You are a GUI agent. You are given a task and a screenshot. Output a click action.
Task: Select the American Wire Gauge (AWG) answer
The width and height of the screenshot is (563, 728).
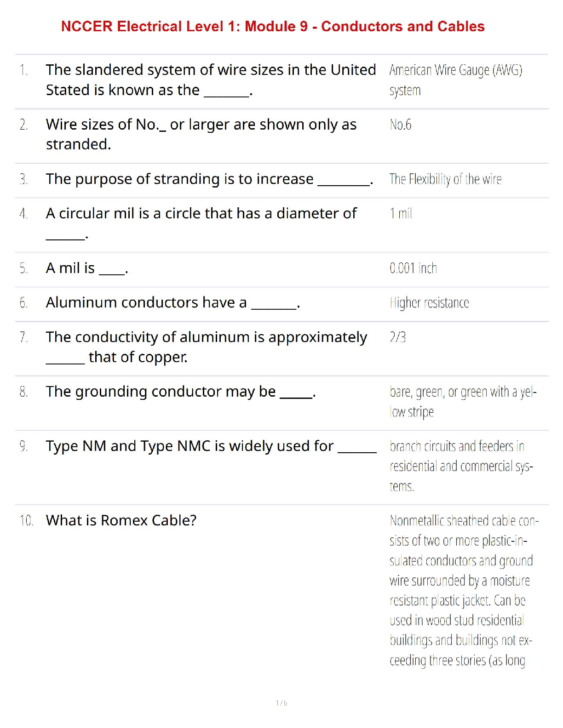pyautogui.click(x=455, y=80)
